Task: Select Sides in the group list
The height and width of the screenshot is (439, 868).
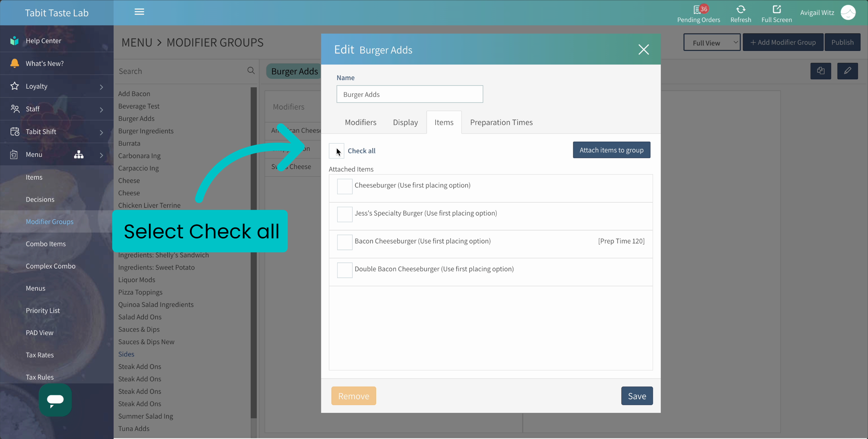Action: click(126, 354)
